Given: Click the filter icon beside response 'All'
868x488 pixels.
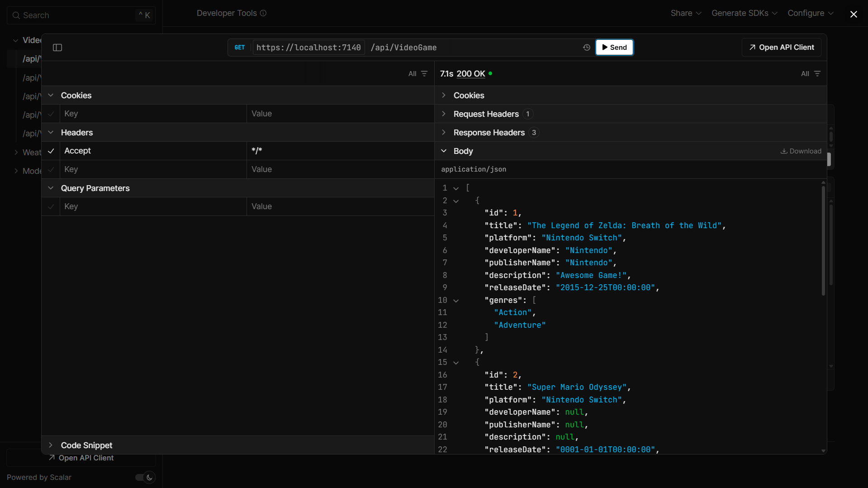Looking at the screenshot, I should pos(818,73).
